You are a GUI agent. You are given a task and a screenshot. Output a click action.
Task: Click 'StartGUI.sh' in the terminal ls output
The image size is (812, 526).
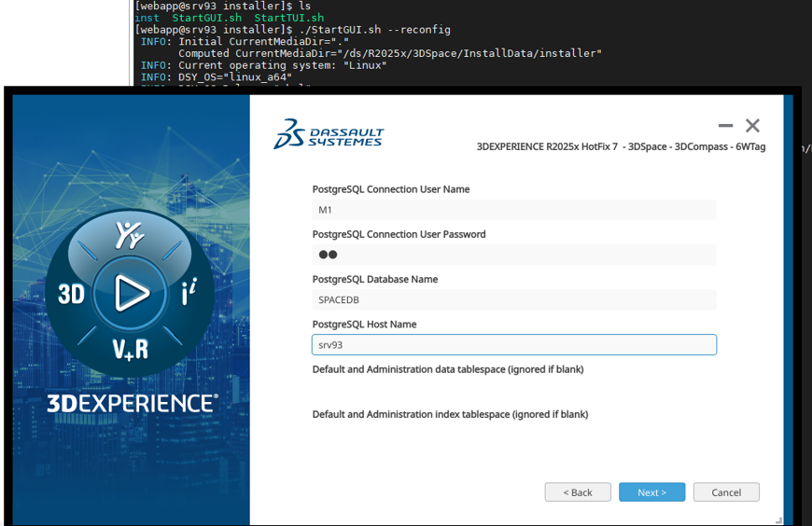click(x=206, y=18)
